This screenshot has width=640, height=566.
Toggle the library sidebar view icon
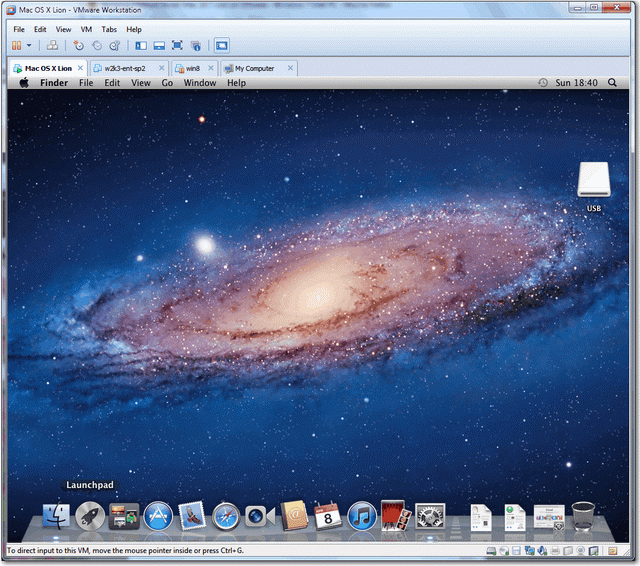click(x=141, y=46)
